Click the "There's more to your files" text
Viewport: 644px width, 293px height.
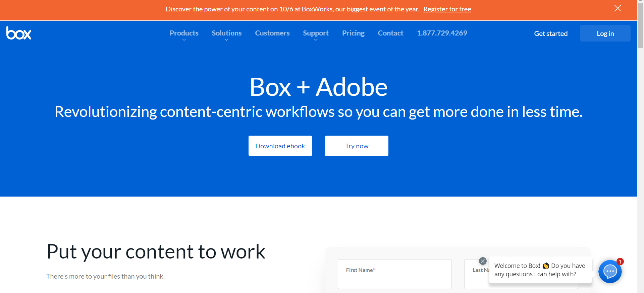tap(105, 276)
